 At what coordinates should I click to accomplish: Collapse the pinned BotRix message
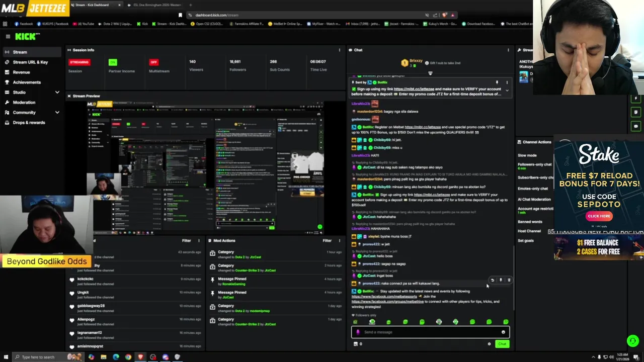[x=507, y=90]
